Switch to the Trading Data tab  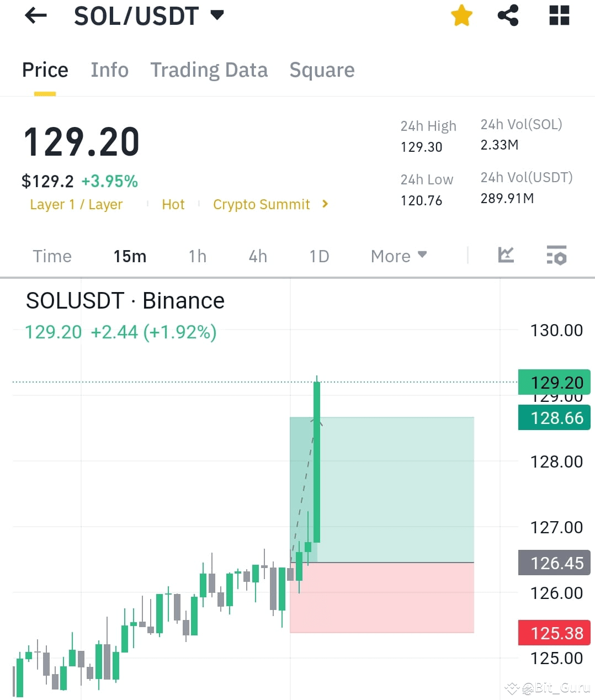point(209,70)
